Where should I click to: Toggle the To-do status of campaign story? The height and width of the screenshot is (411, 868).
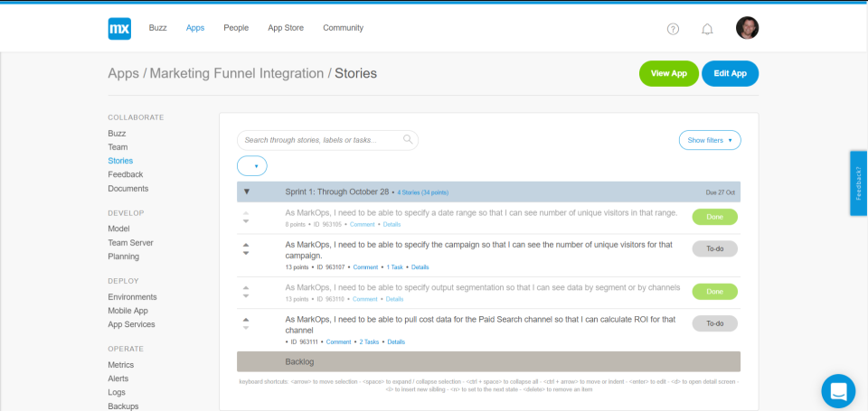pos(714,248)
